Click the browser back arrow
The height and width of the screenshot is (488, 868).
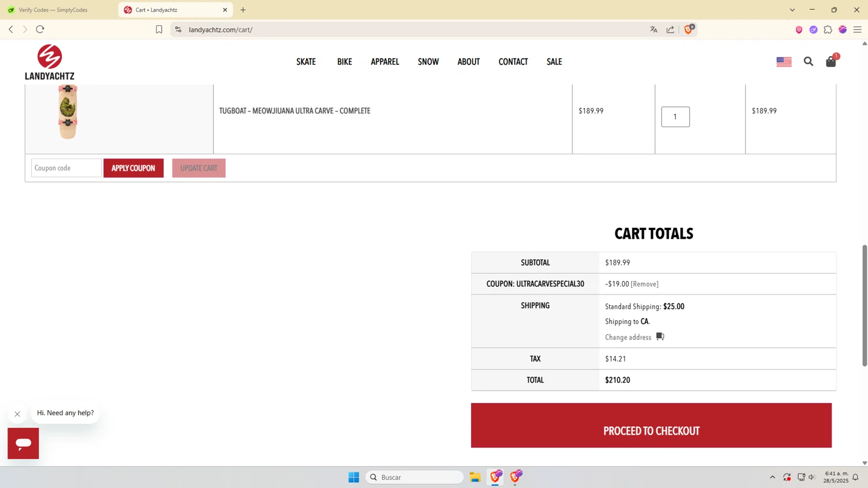10,29
